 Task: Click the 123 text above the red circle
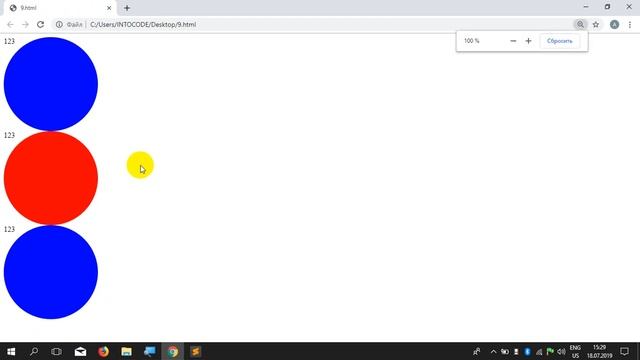[9, 135]
